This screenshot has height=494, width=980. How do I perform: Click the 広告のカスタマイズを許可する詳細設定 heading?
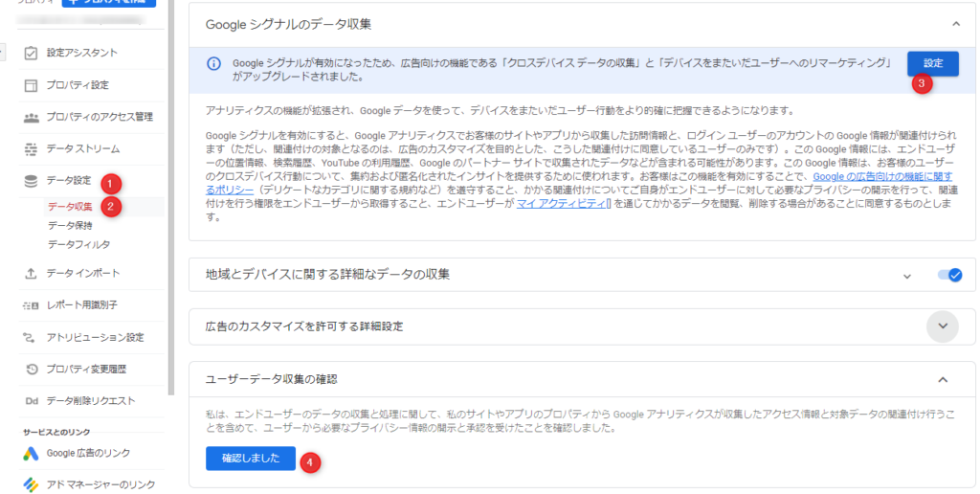click(304, 326)
